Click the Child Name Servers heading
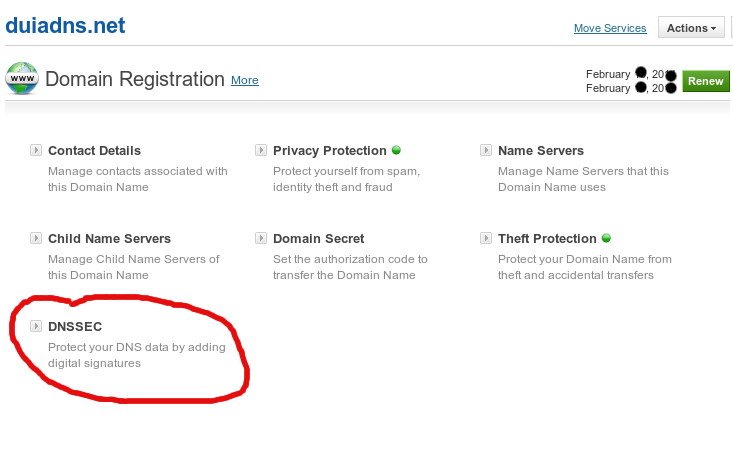Screen dimensions: 733x452 pyautogui.click(x=109, y=238)
